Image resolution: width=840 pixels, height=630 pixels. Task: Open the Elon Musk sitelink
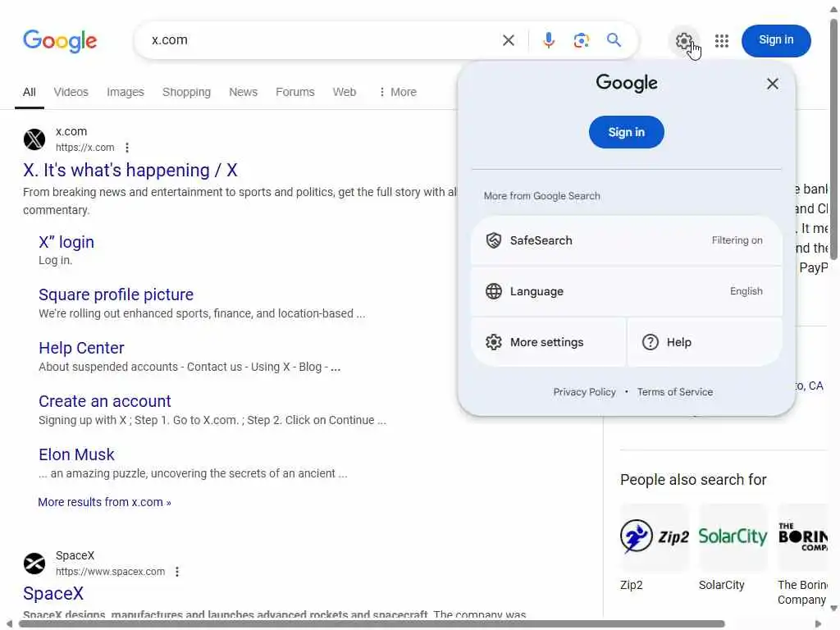tap(76, 454)
